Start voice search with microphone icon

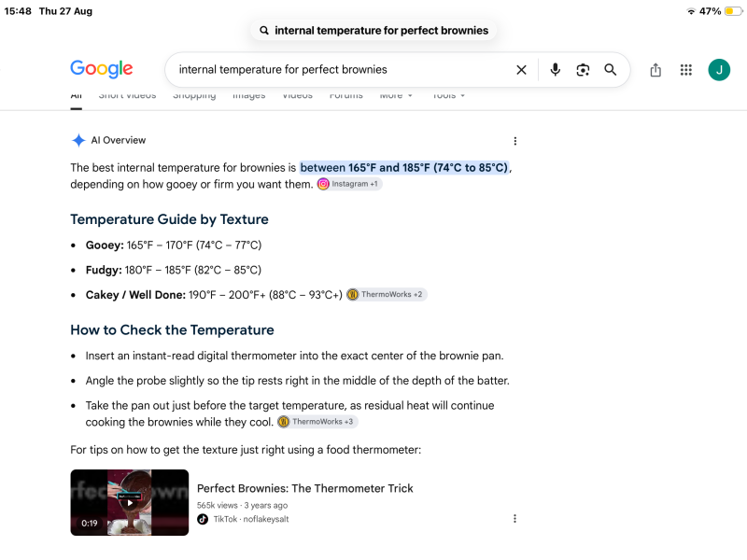(x=555, y=70)
